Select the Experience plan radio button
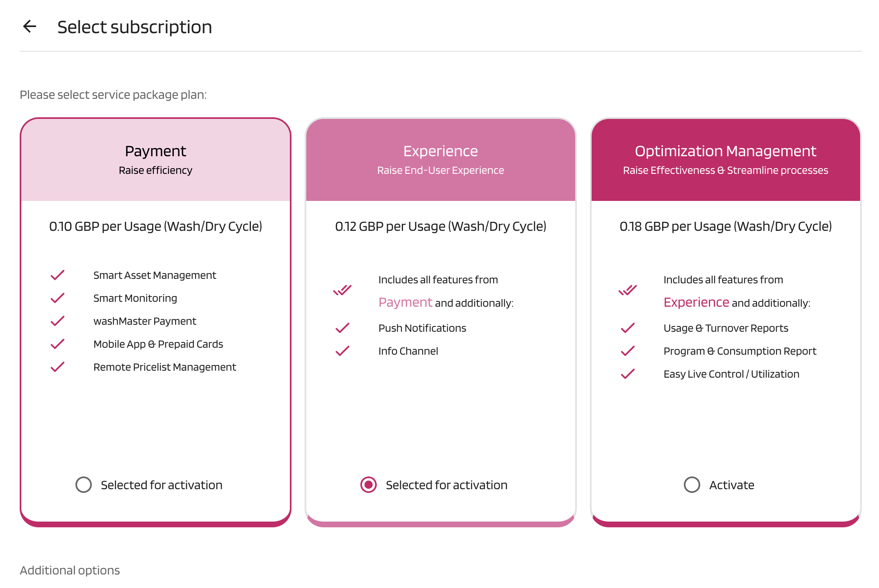879x588 pixels. point(369,485)
